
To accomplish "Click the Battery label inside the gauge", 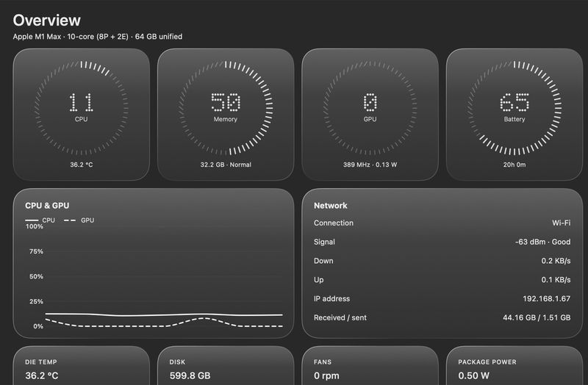I will 514,119.
